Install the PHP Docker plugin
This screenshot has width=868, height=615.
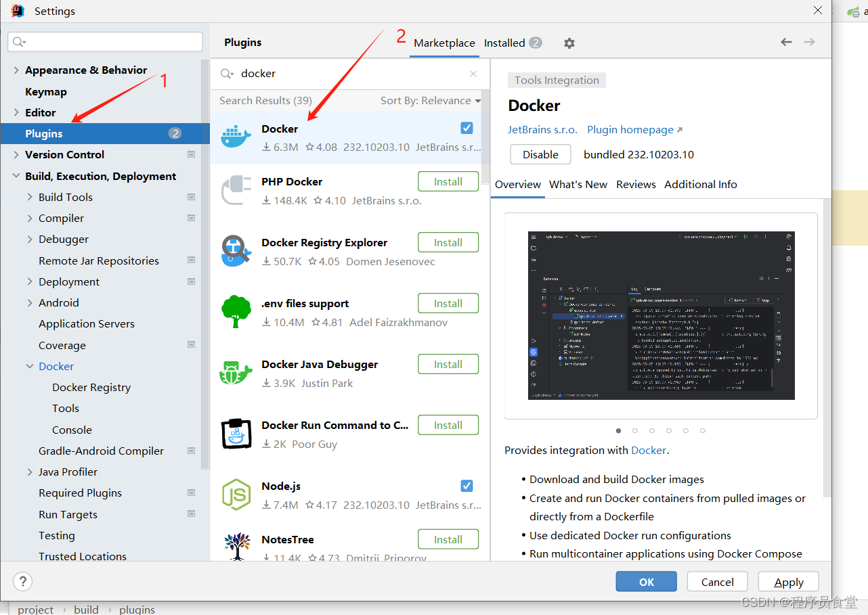[x=448, y=181]
